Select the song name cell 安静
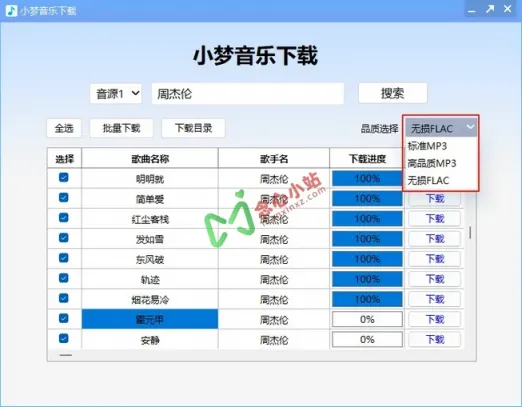This screenshot has height=407, width=522. [150, 340]
